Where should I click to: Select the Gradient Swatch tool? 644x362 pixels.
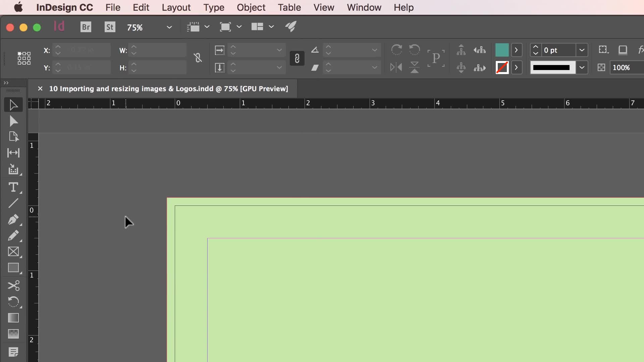pyautogui.click(x=13, y=318)
